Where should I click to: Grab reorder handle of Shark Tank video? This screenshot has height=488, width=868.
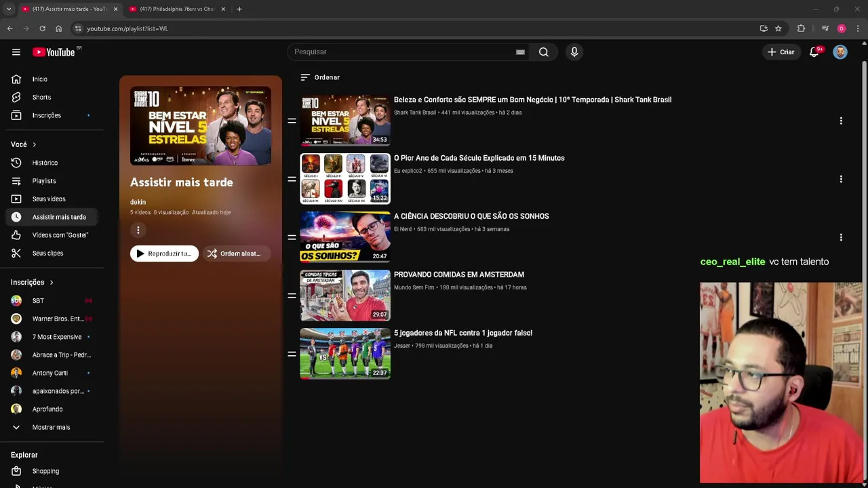[x=292, y=121]
